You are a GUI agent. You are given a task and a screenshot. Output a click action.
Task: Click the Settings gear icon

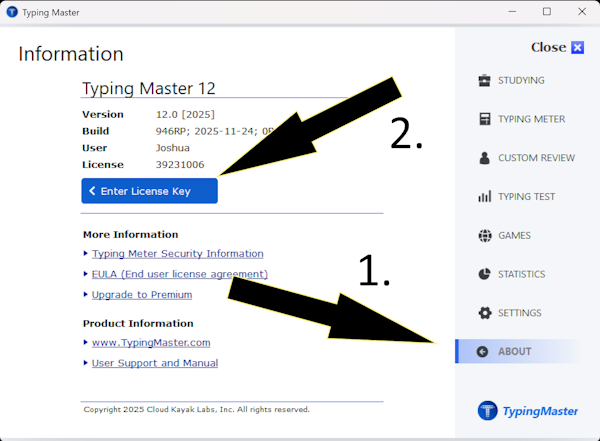pos(485,313)
